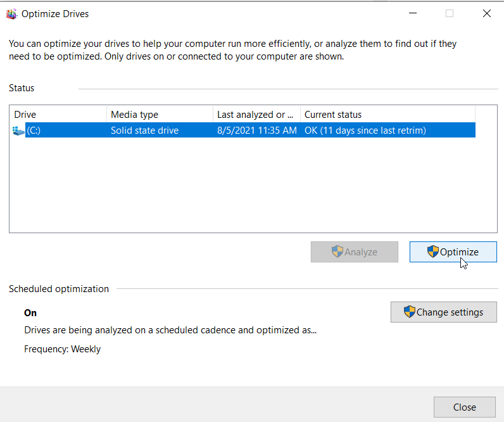
Task: Close window using title bar X
Action: (487, 13)
